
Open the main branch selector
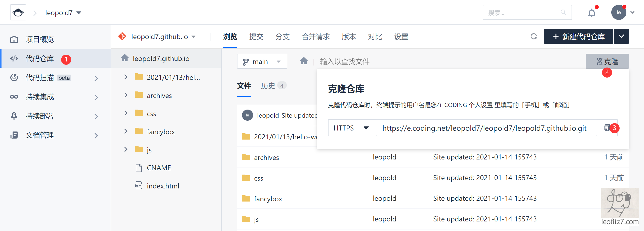262,61
